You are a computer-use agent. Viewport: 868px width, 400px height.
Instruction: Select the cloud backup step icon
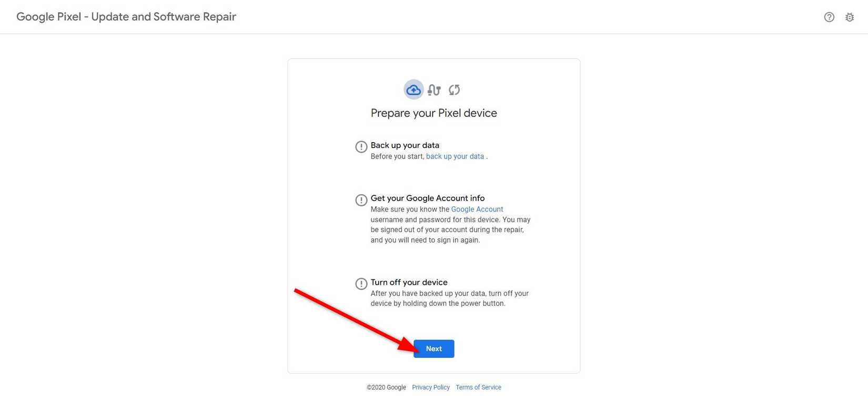coord(413,90)
